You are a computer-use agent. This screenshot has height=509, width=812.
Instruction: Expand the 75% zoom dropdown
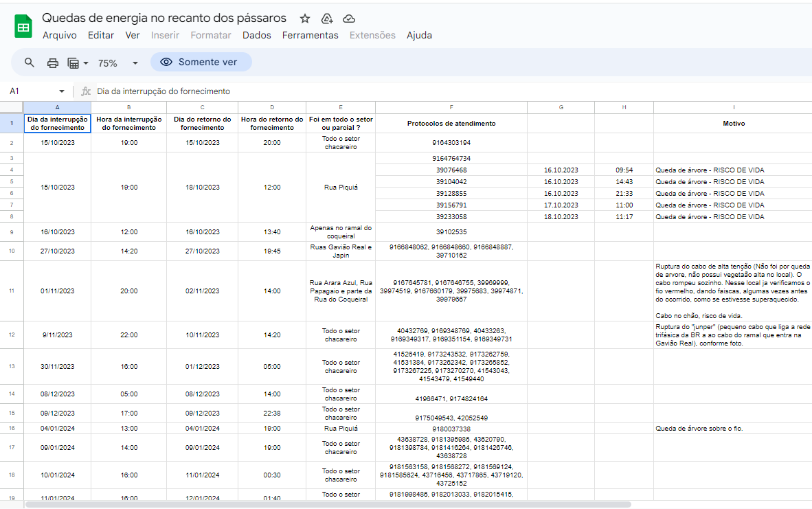(135, 63)
